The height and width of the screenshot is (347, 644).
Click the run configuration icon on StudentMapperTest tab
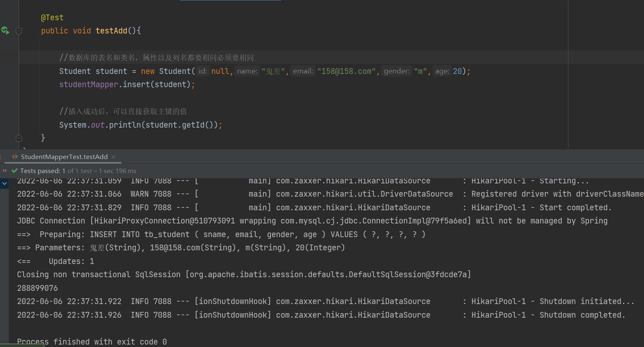[15, 157]
